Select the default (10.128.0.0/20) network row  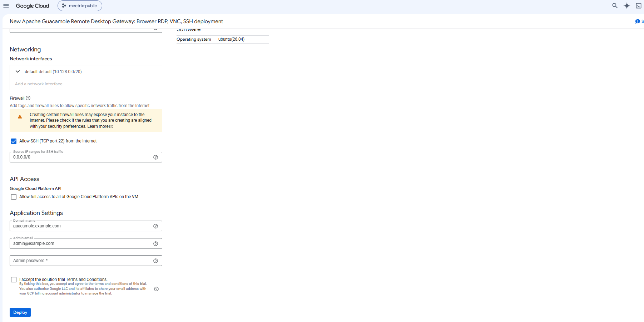click(86, 71)
